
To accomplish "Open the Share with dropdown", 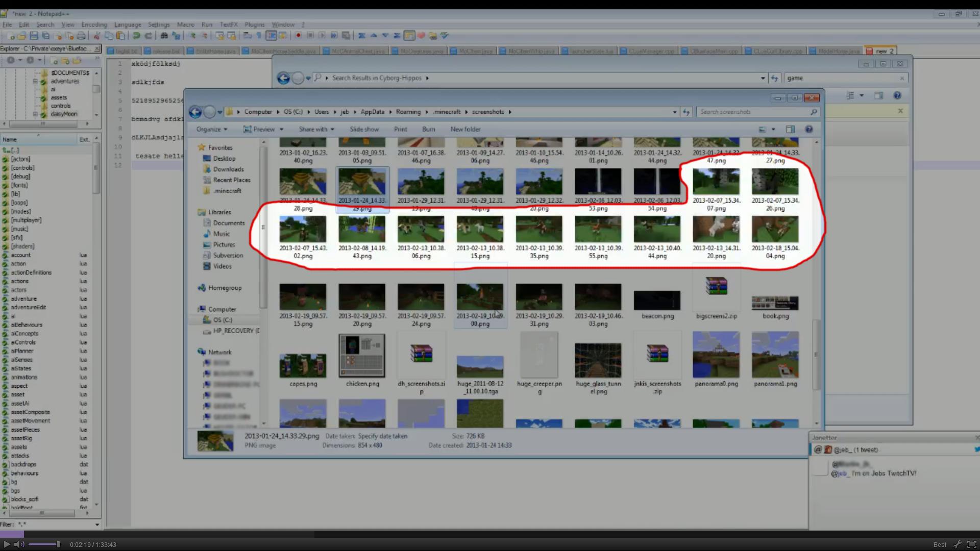I will coord(316,129).
